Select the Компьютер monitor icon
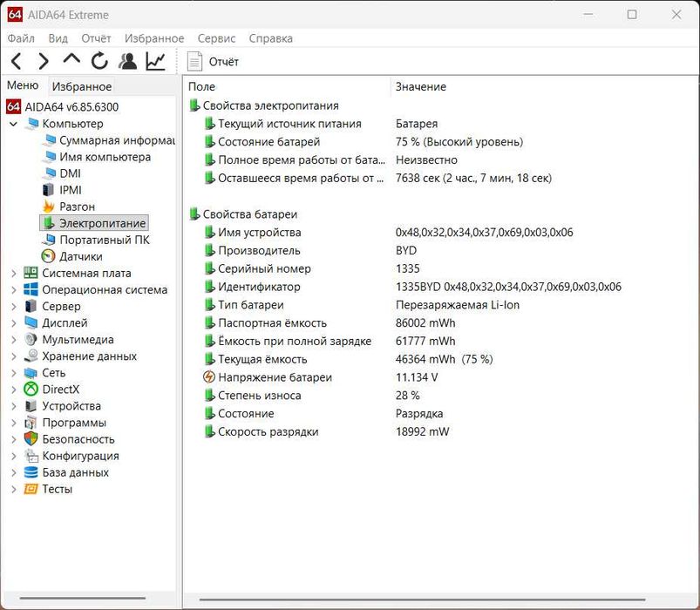The height and width of the screenshot is (610, 700). (31, 124)
